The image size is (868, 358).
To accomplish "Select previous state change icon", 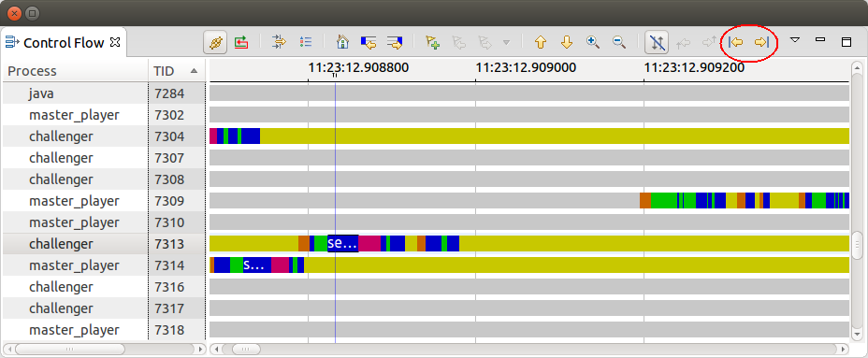I will pos(369,42).
